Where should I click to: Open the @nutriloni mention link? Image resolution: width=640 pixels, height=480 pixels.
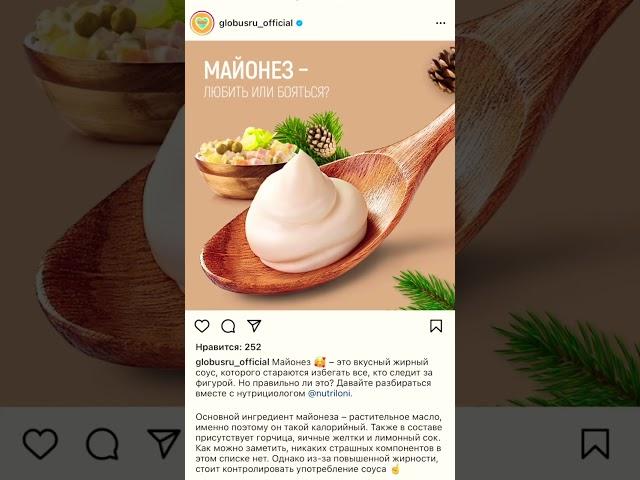point(329,393)
